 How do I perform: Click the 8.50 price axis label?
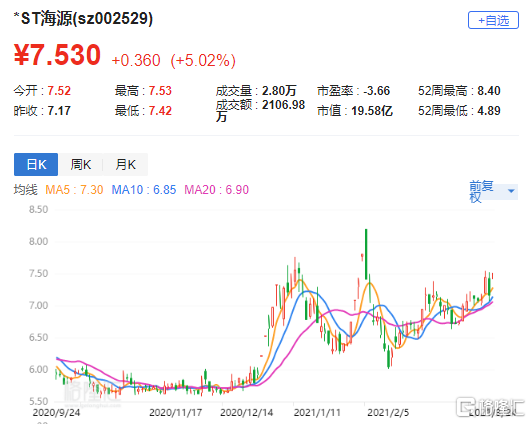[x=38, y=209]
